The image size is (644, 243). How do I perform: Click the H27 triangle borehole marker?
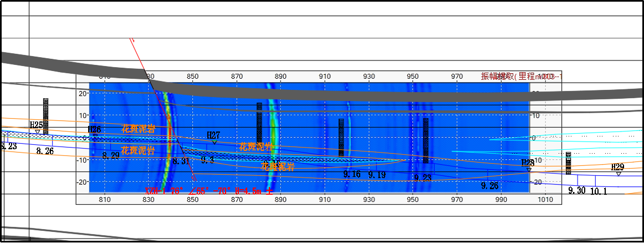pos(214,143)
